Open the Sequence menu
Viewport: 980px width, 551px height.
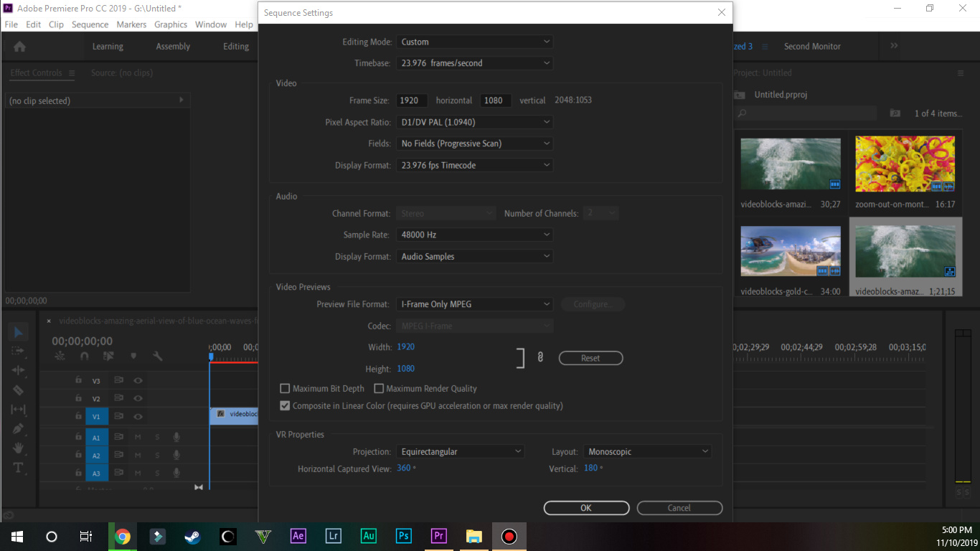click(x=90, y=24)
